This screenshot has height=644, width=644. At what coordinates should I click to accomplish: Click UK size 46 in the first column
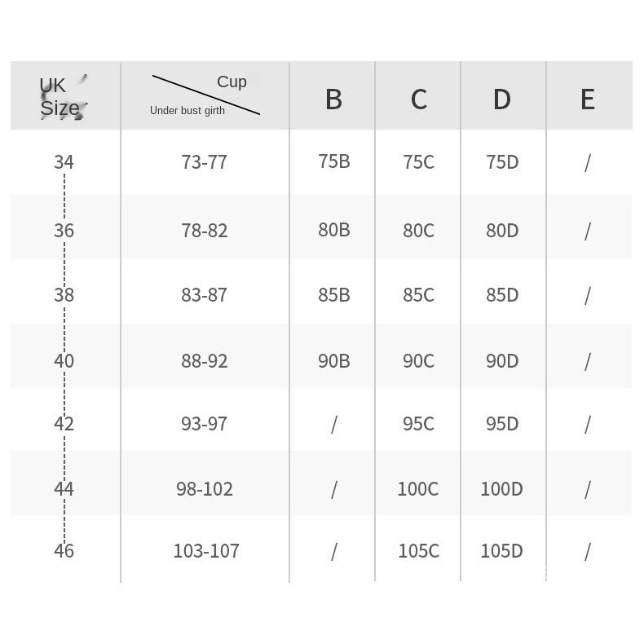coord(64,551)
